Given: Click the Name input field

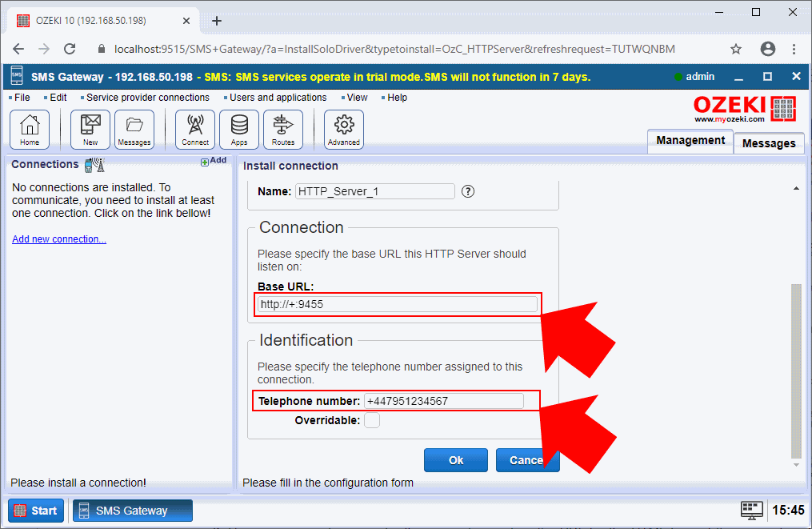Looking at the screenshot, I should [x=375, y=191].
